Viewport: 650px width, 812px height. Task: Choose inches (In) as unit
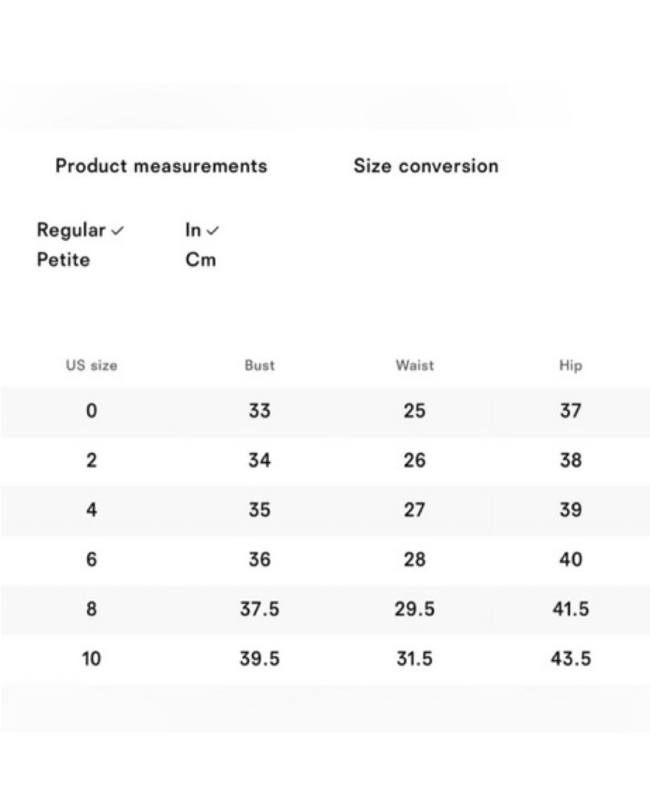[x=193, y=229]
